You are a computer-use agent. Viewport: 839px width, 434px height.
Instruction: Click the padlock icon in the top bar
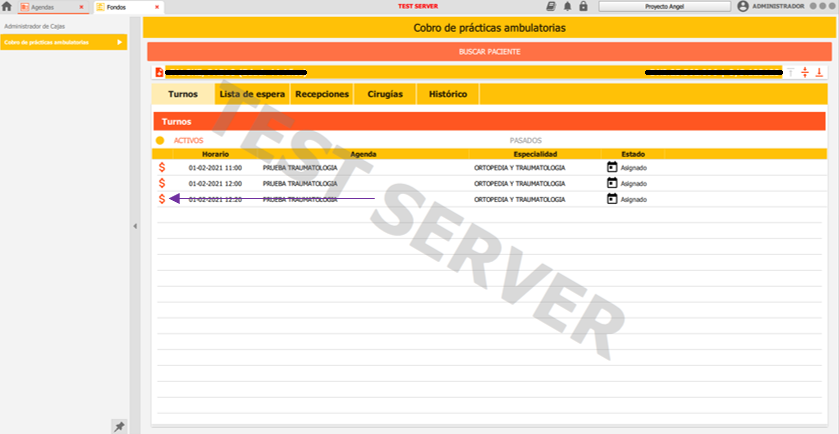point(583,6)
